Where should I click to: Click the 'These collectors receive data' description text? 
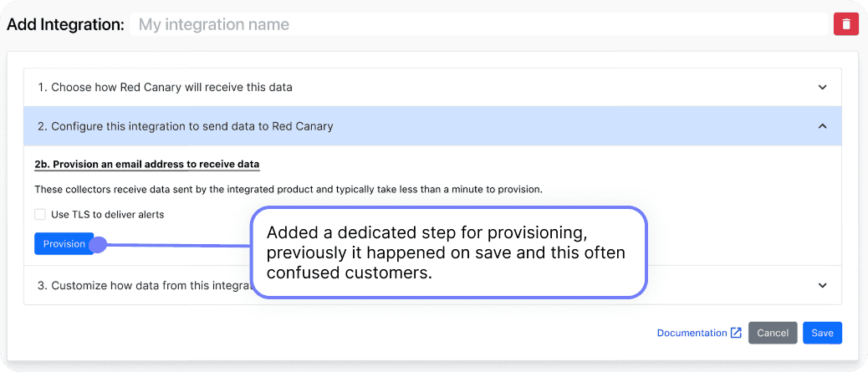[x=288, y=189]
